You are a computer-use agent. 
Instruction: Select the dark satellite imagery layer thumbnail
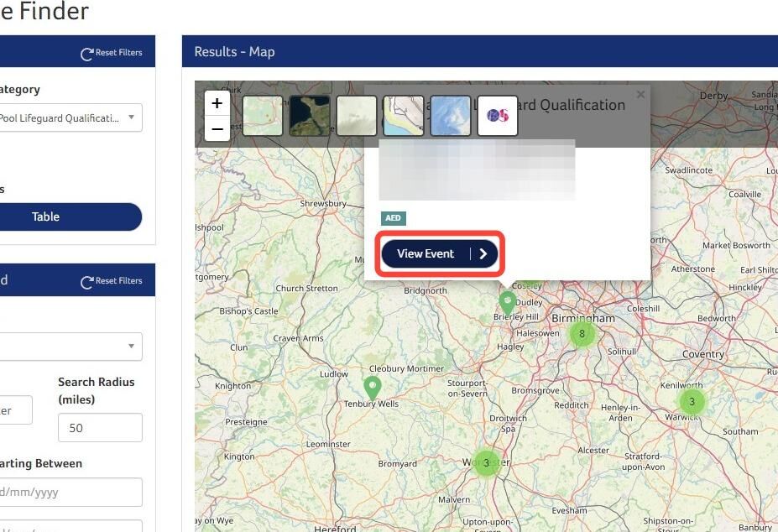[x=310, y=116]
